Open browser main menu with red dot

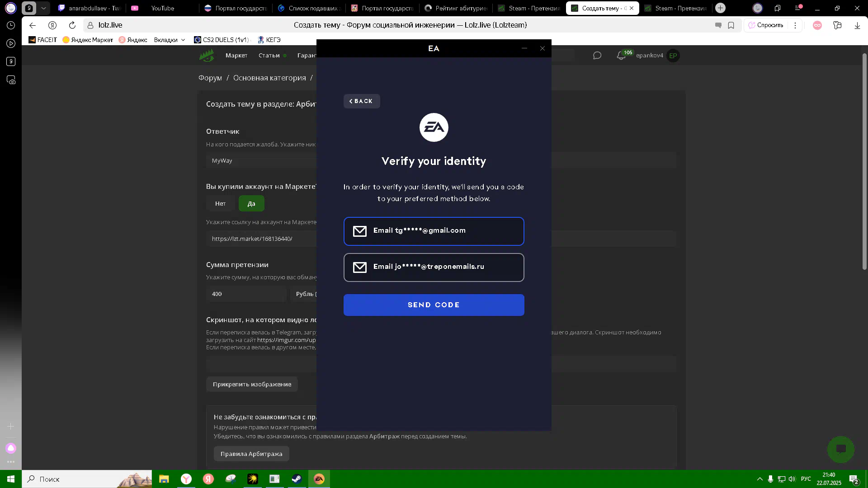[x=798, y=8]
